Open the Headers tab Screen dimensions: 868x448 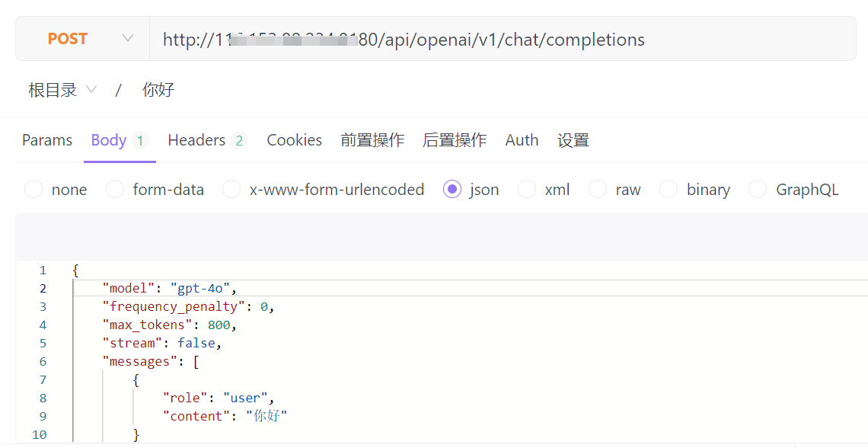point(196,140)
